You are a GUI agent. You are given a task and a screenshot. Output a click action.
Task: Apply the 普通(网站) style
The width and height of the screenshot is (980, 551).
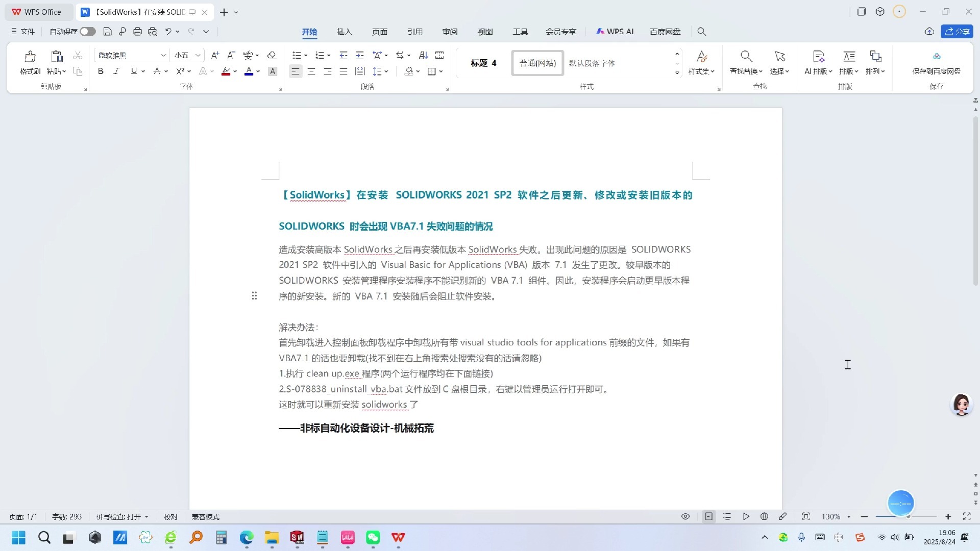[x=537, y=63]
